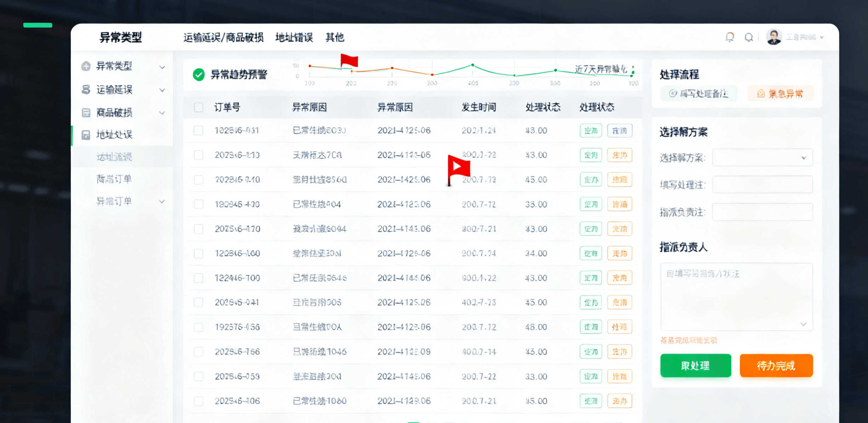Click the 商品破损 sidebar icon
Viewport: 868px width, 423px height.
(86, 112)
